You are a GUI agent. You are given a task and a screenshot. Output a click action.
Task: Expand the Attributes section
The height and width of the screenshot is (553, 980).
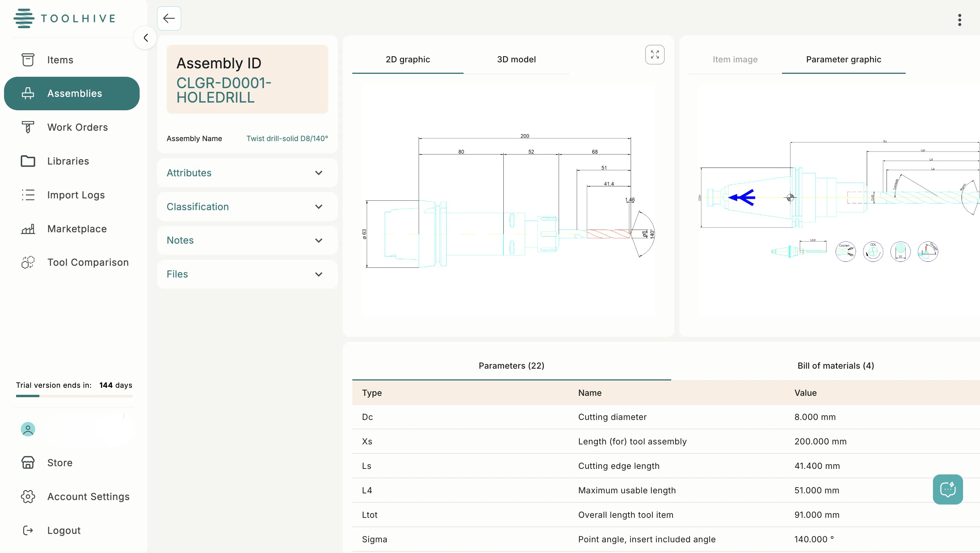(x=247, y=173)
